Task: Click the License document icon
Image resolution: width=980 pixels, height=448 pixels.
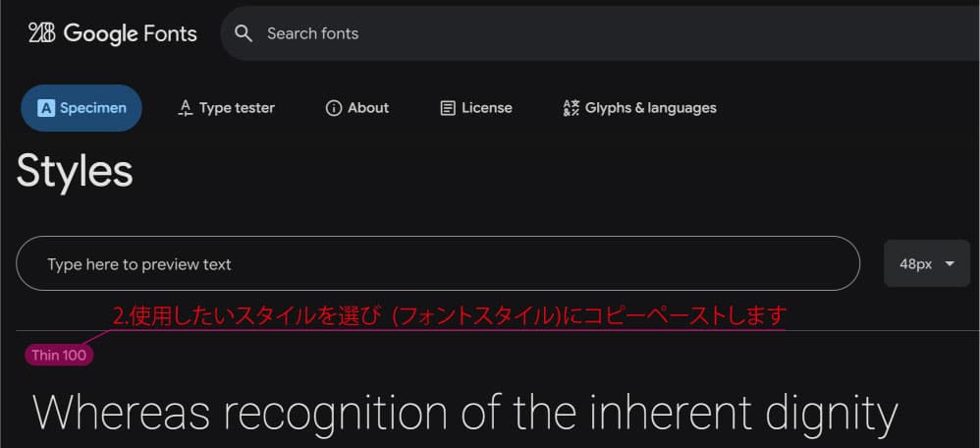Action: (448, 108)
